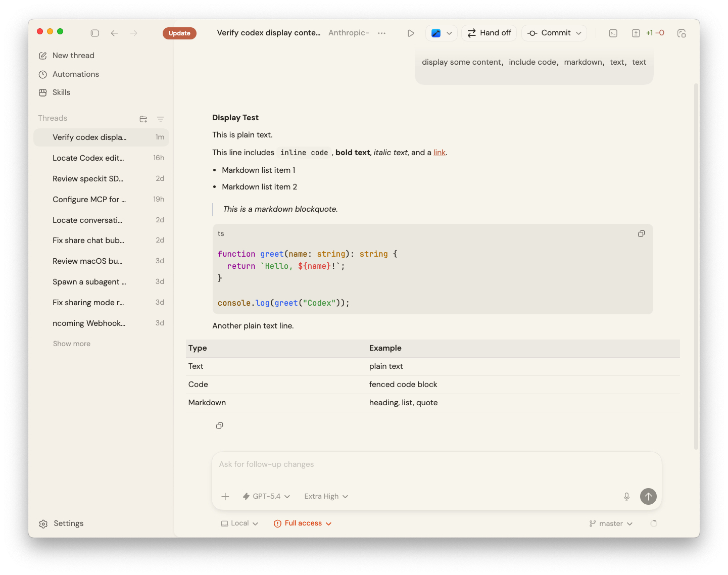Viewport: 728px width, 575px height.
Task: Open the Xcode app dropdown
Action: point(442,33)
